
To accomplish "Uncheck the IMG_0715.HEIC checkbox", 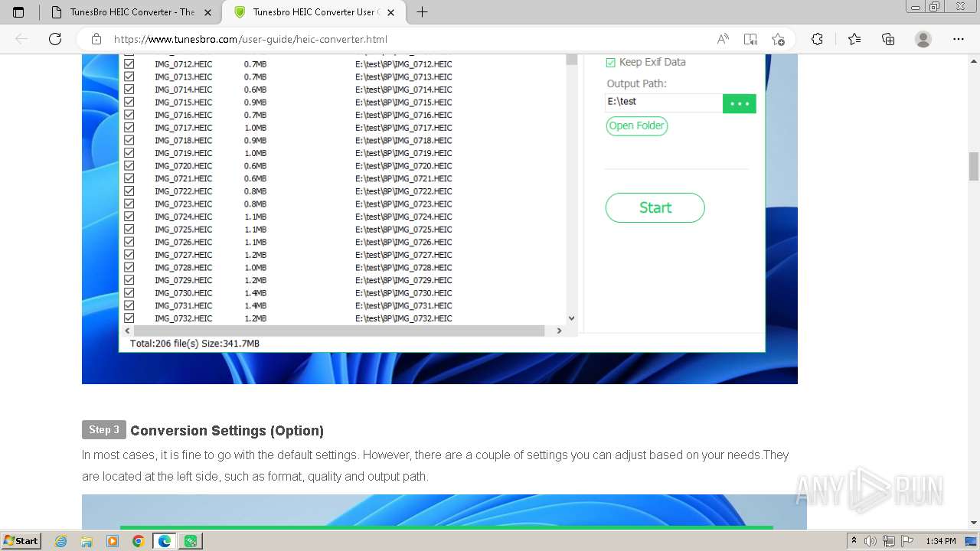I will 129,103.
